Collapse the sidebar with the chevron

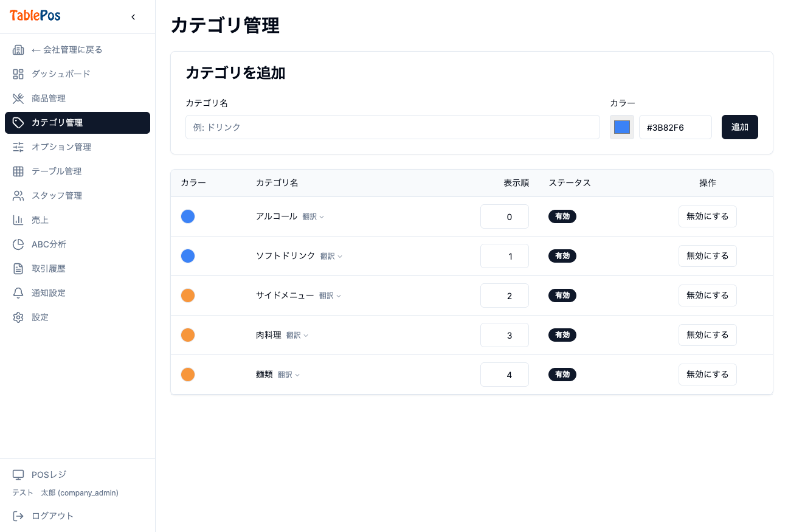coord(133,17)
